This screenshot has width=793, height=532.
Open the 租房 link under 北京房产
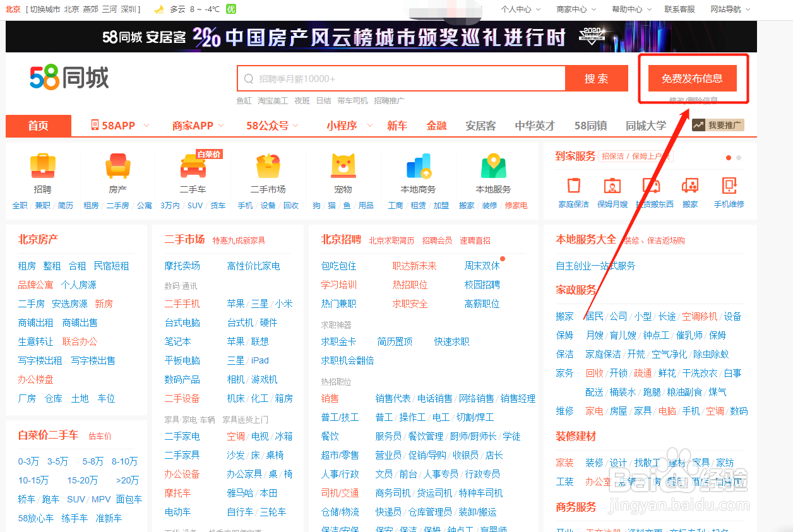pyautogui.click(x=27, y=266)
